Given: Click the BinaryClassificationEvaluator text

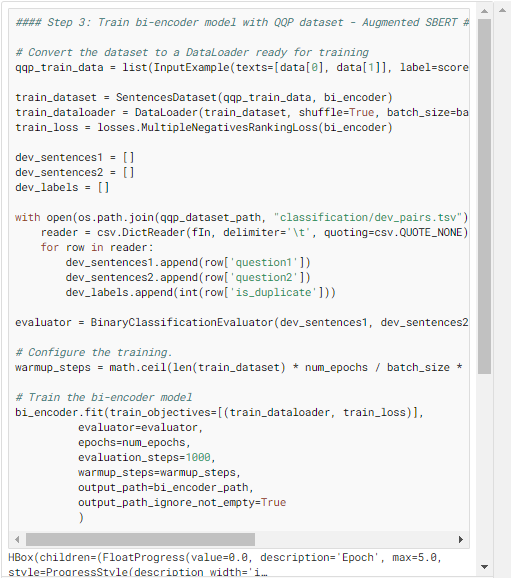Looking at the screenshot, I should pyautogui.click(x=182, y=323).
